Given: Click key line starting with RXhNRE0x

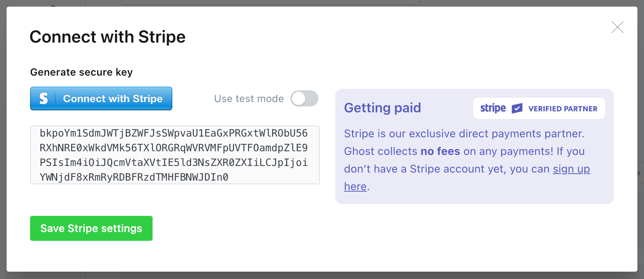Looking at the screenshot, I should 174,148.
